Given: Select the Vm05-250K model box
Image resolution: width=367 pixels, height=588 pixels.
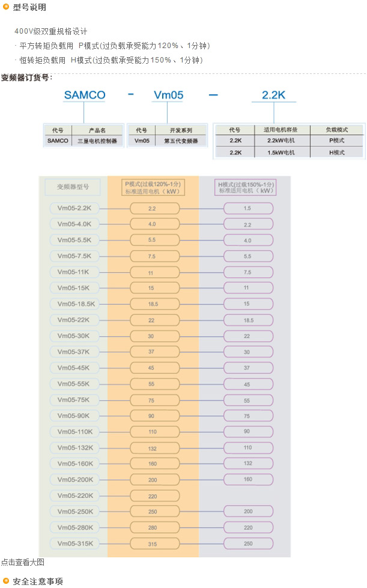Looking at the screenshot, I should [74, 512].
